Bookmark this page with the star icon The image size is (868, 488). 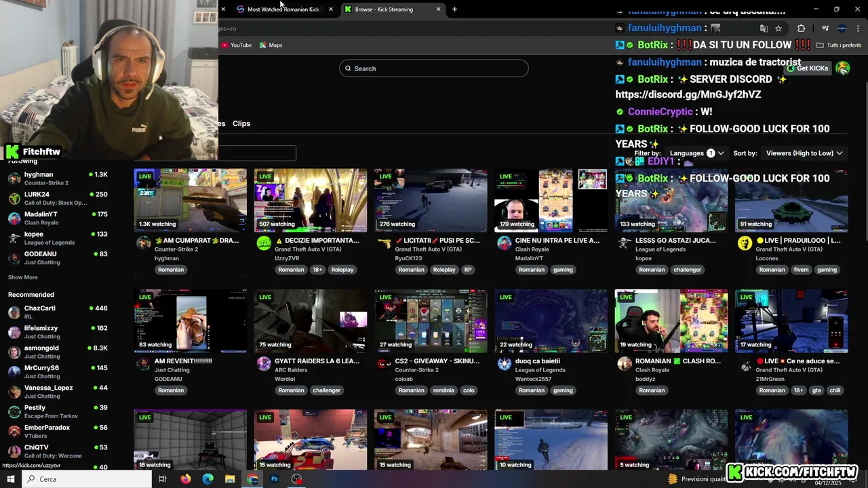point(778,28)
